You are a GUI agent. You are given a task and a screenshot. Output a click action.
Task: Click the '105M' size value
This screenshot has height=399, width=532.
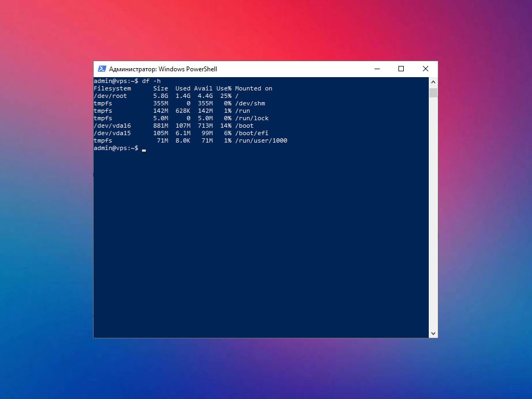(x=161, y=134)
